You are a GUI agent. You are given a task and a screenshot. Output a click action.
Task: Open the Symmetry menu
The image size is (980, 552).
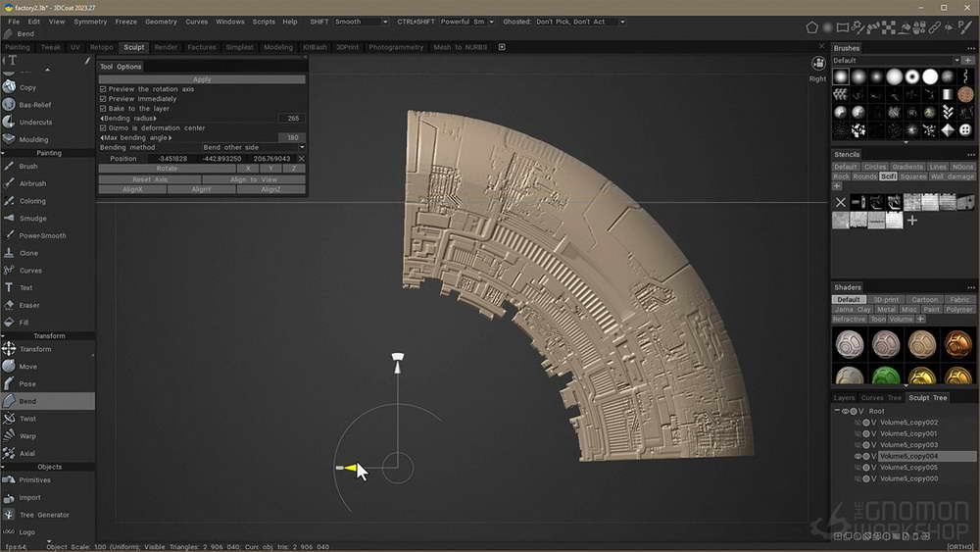(90, 22)
